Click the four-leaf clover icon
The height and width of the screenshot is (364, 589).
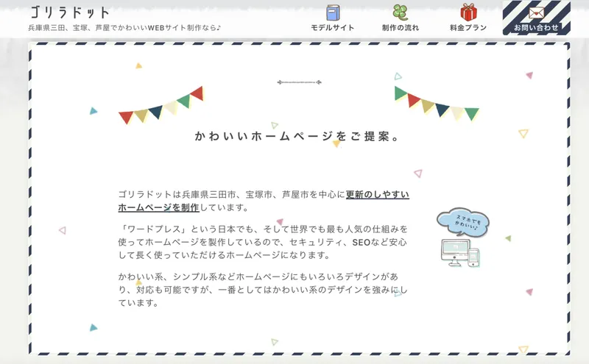coord(401,13)
